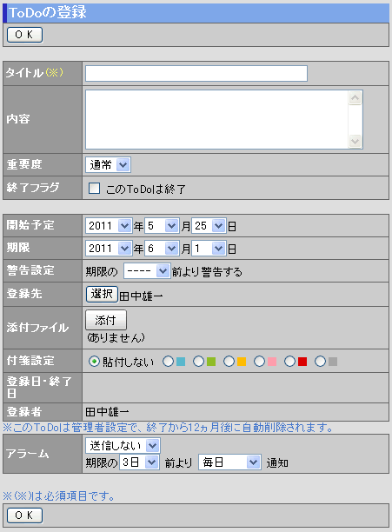The image size is (392, 532).
Task: Select the 貼付しない radio button
Action: tap(94, 362)
